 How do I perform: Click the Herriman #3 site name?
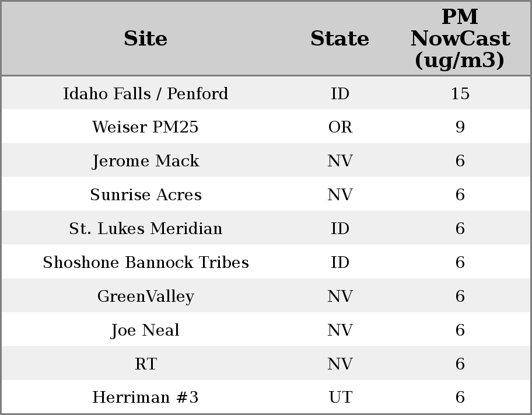145,397
